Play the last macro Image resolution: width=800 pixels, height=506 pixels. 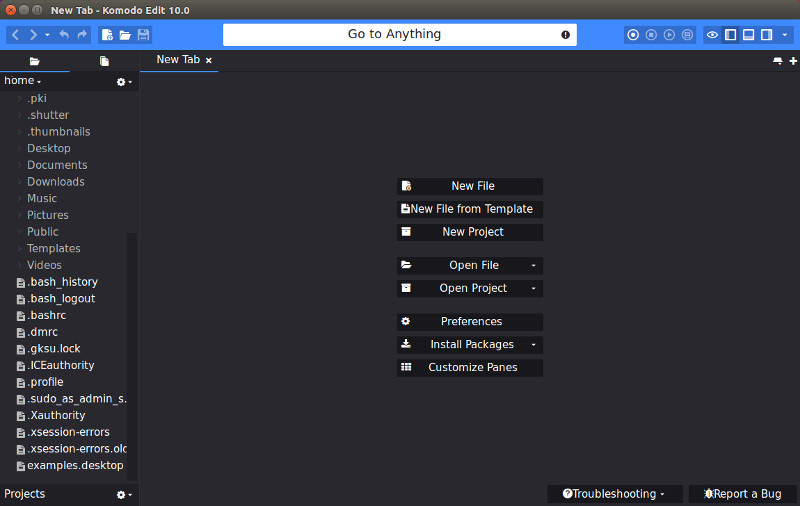(669, 35)
